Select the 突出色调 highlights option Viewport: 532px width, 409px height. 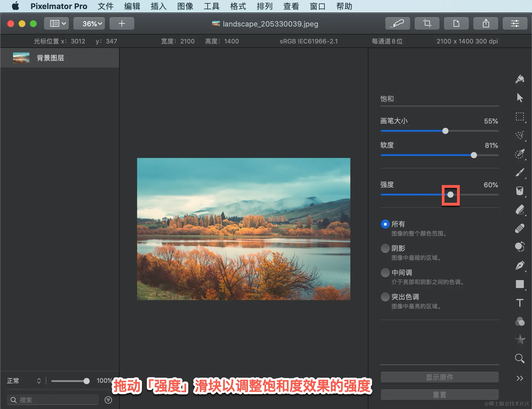385,297
